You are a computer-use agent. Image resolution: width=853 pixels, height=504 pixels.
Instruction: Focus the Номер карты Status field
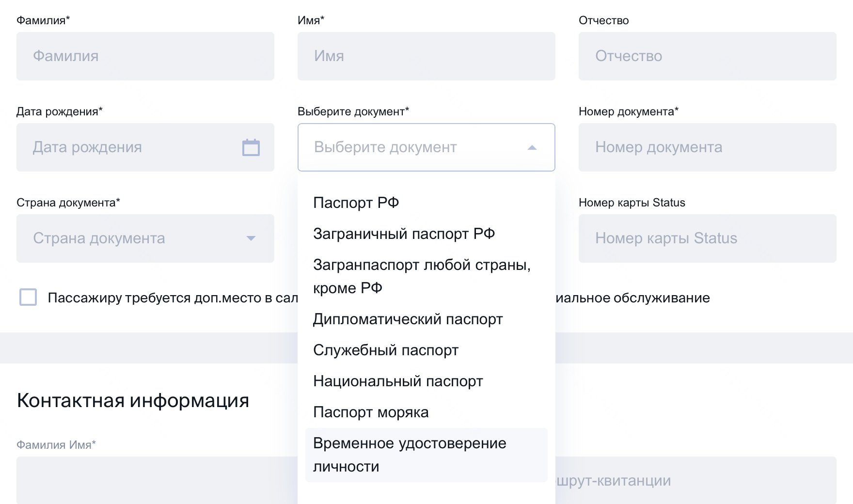pyautogui.click(x=707, y=238)
